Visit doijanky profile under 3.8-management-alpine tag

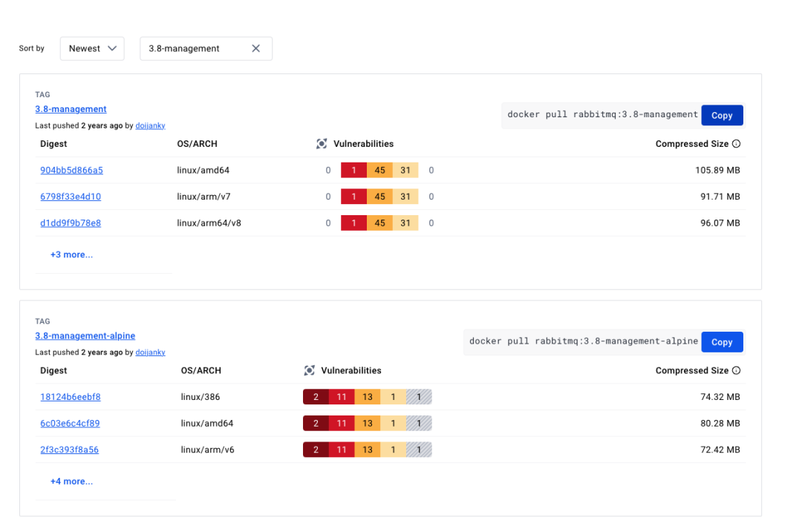click(x=150, y=352)
